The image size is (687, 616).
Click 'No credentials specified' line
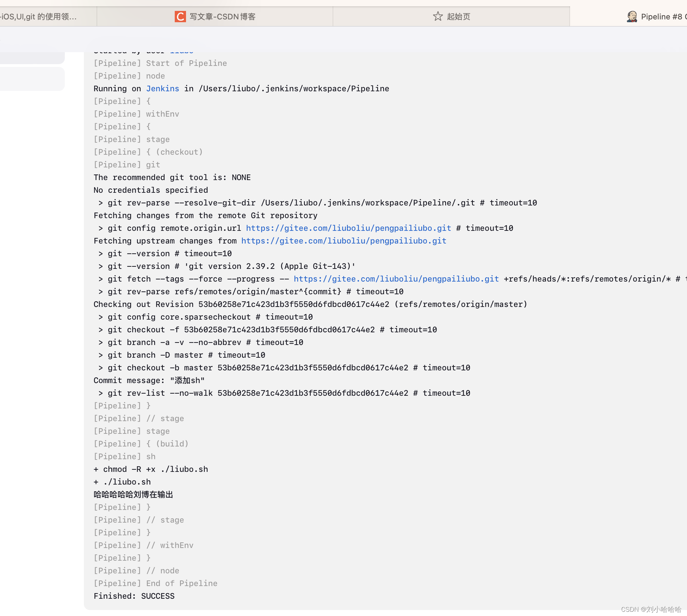coord(151,190)
